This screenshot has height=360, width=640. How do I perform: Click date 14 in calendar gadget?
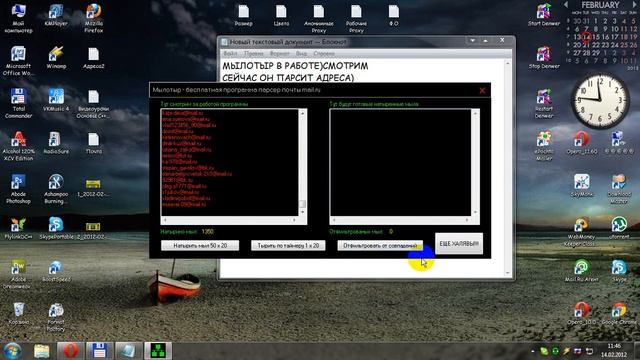[587, 37]
